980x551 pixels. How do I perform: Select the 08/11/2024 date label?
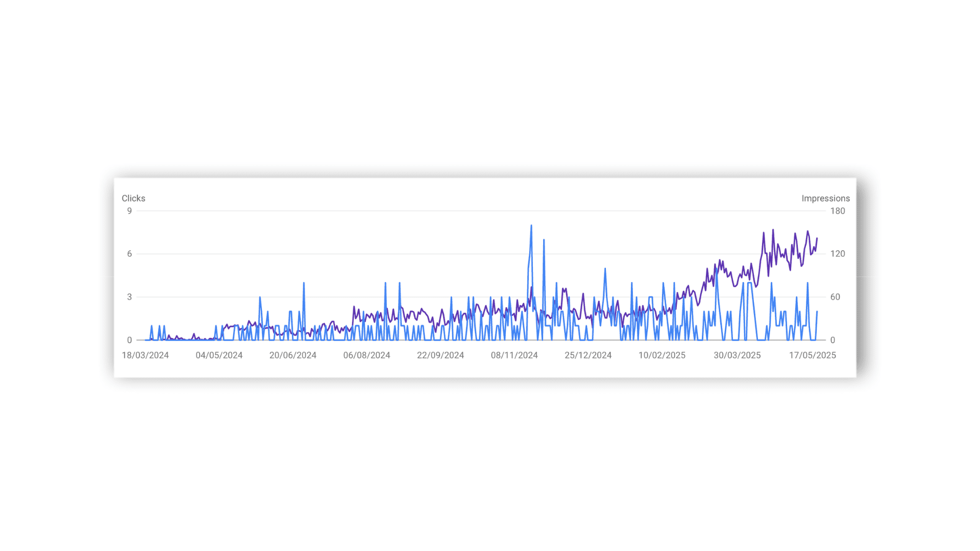(514, 355)
